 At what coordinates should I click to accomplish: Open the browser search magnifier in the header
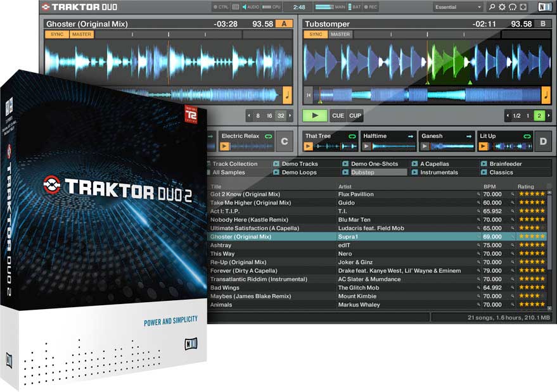[492, 7]
